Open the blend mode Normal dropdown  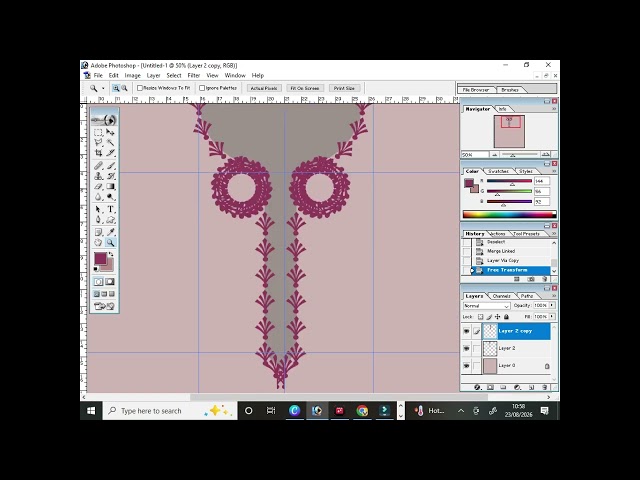click(x=487, y=306)
